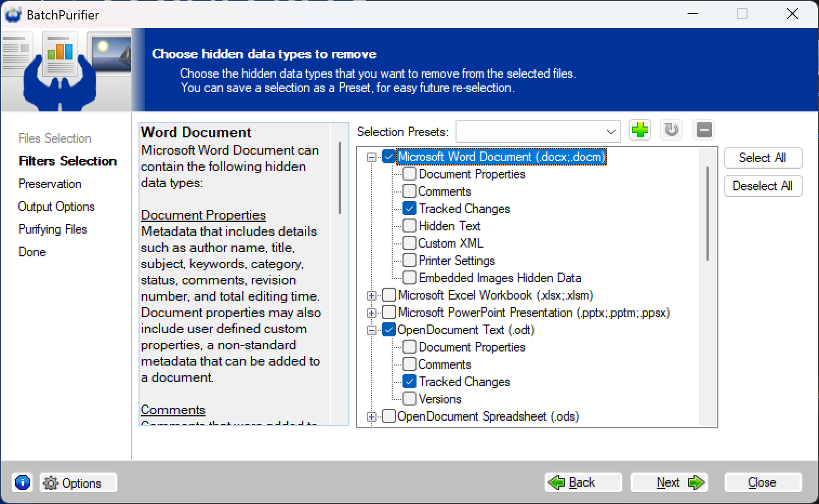Click the BatchPurifier app icon in title bar

click(x=13, y=15)
